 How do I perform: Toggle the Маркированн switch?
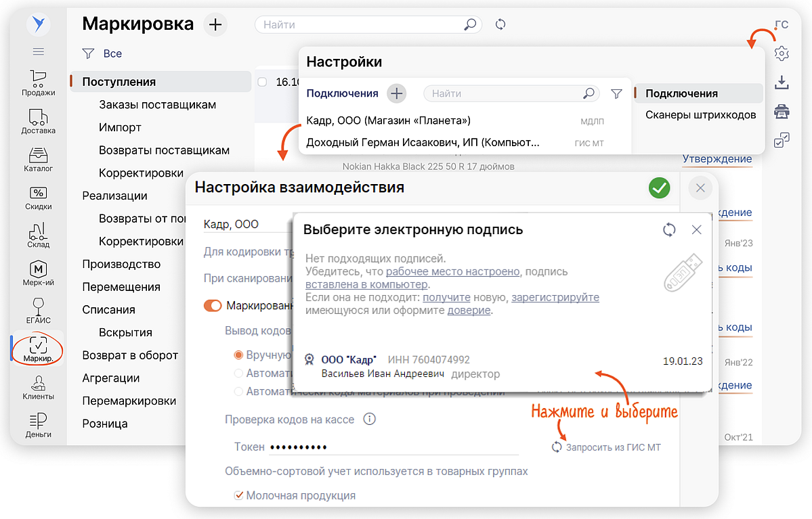click(x=213, y=306)
